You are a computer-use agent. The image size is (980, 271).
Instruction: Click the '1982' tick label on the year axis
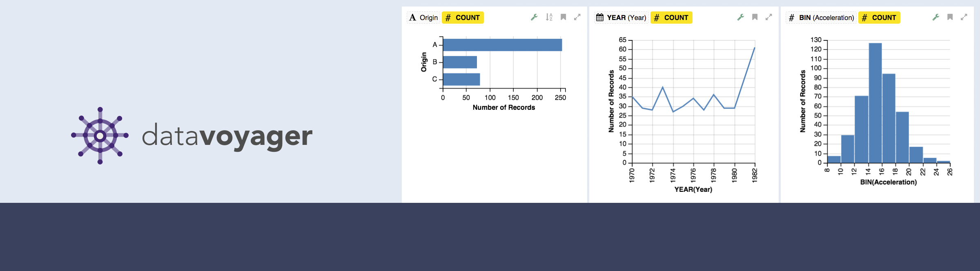pos(755,175)
